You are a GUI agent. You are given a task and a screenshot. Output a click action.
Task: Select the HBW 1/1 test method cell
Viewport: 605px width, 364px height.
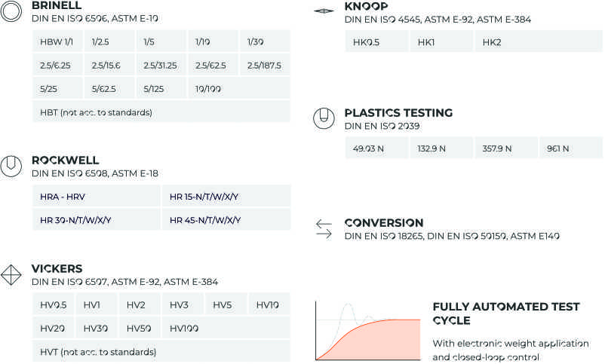[x=57, y=41]
